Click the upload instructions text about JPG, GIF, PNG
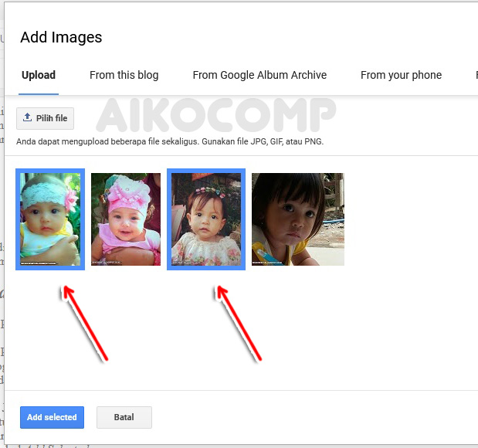 pos(170,141)
